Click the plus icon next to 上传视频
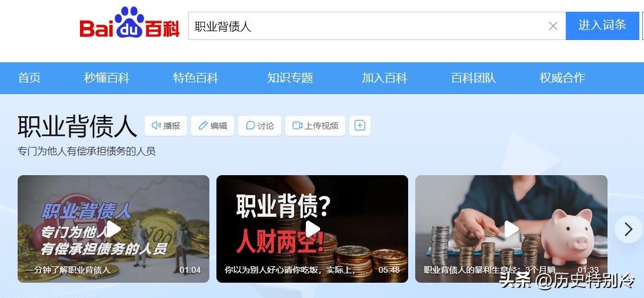Viewport: 644px width, 298px height. coord(360,126)
